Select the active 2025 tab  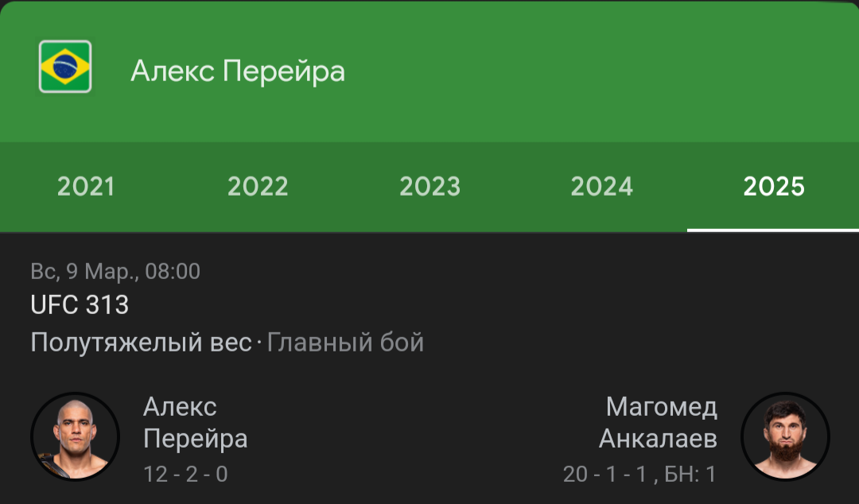click(774, 187)
